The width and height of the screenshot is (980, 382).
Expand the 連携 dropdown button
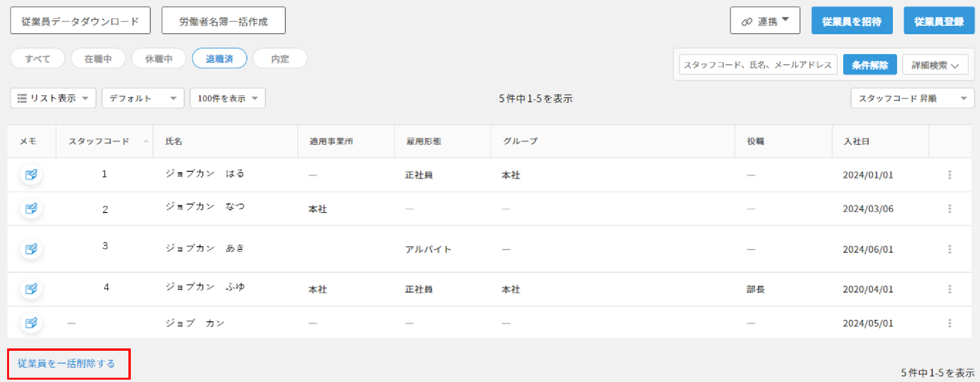(765, 21)
